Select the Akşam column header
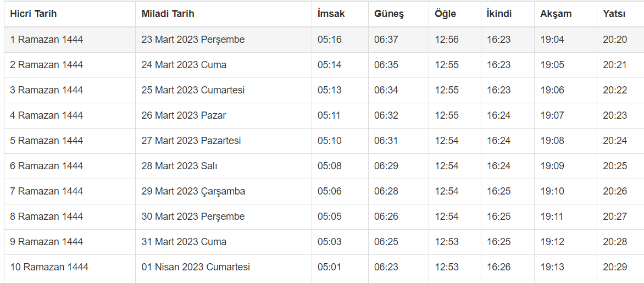The width and height of the screenshot is (644, 283). pos(556,14)
